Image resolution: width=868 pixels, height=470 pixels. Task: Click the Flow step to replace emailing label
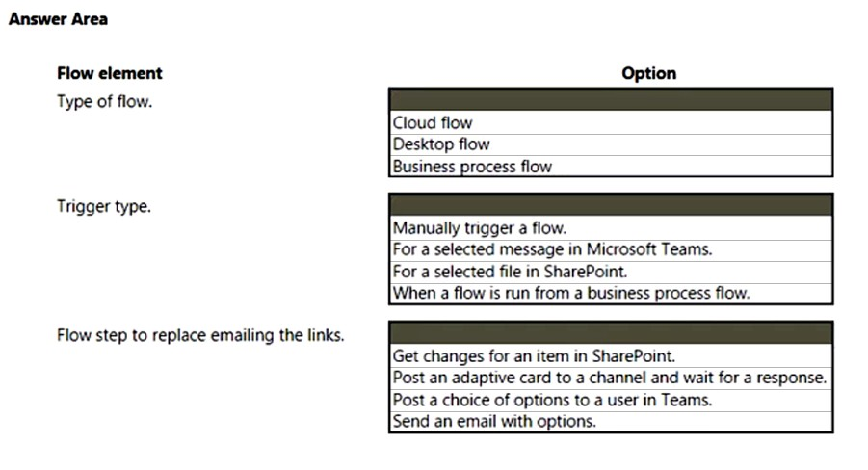(200, 335)
